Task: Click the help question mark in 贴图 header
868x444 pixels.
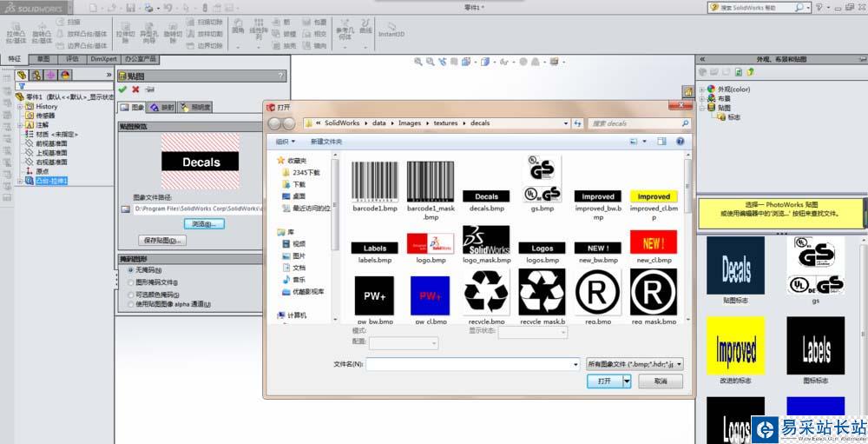Action: 281,76
